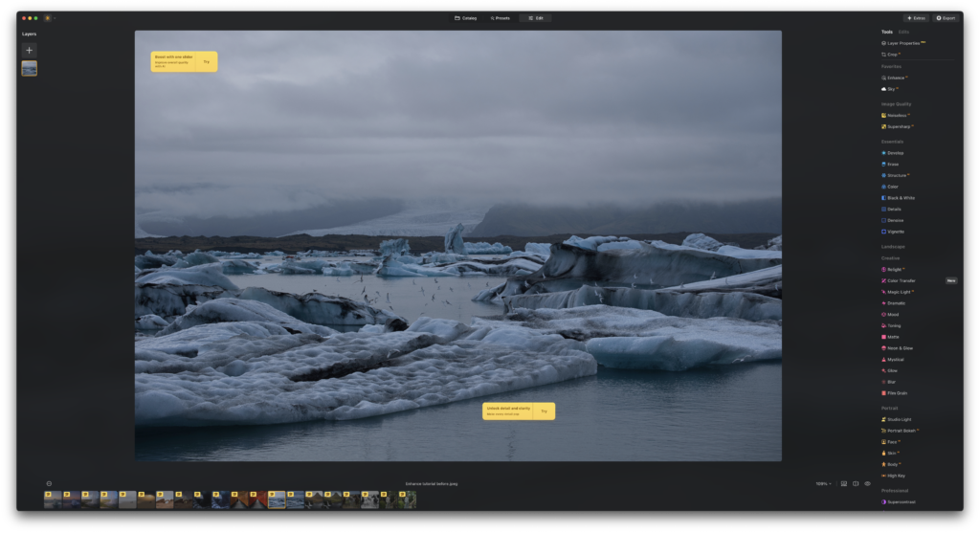Open the Portrait Bokeh tool
The height and width of the screenshot is (533, 980).
tap(900, 431)
